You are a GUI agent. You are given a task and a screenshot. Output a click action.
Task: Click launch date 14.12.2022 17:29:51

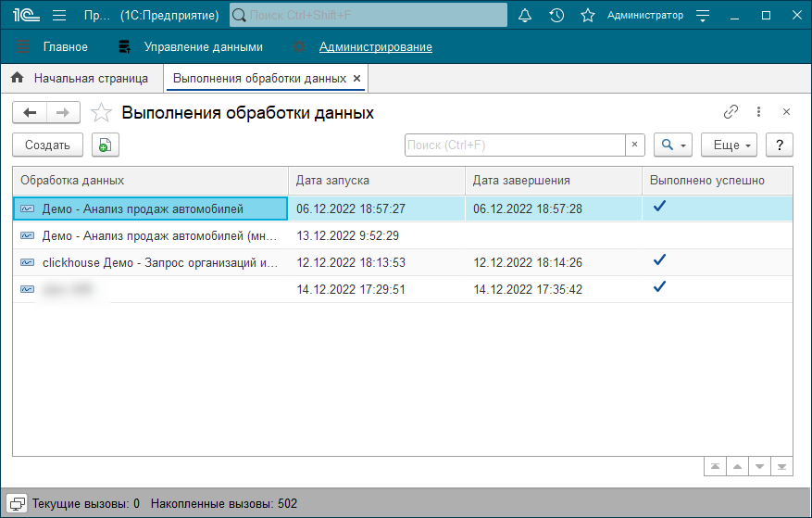pos(351,289)
